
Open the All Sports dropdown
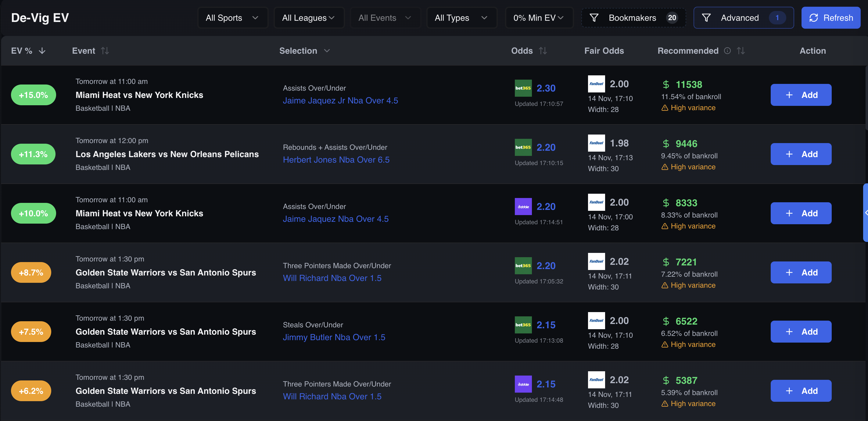(232, 17)
